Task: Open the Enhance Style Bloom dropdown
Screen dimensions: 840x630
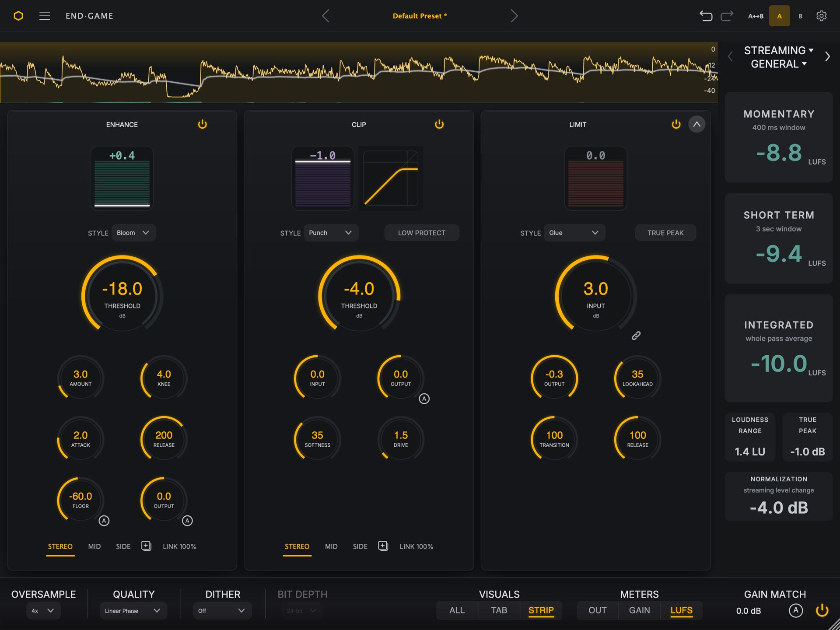Action: tap(134, 233)
